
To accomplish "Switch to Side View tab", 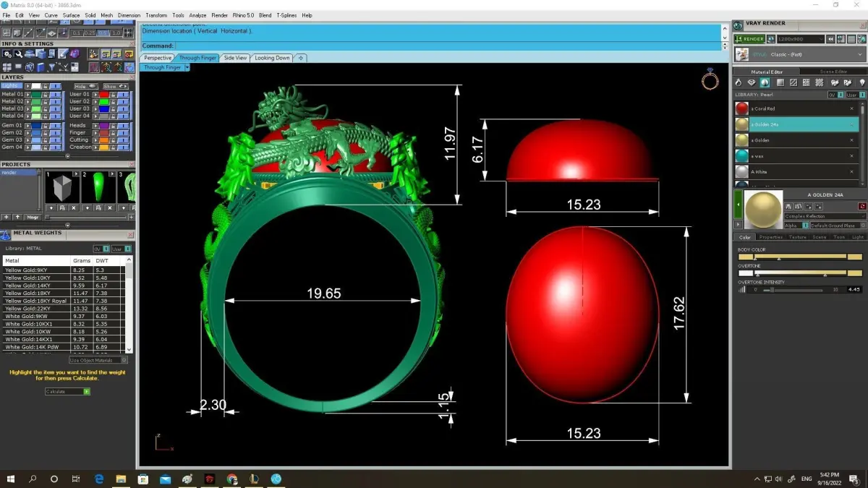I will coord(235,58).
